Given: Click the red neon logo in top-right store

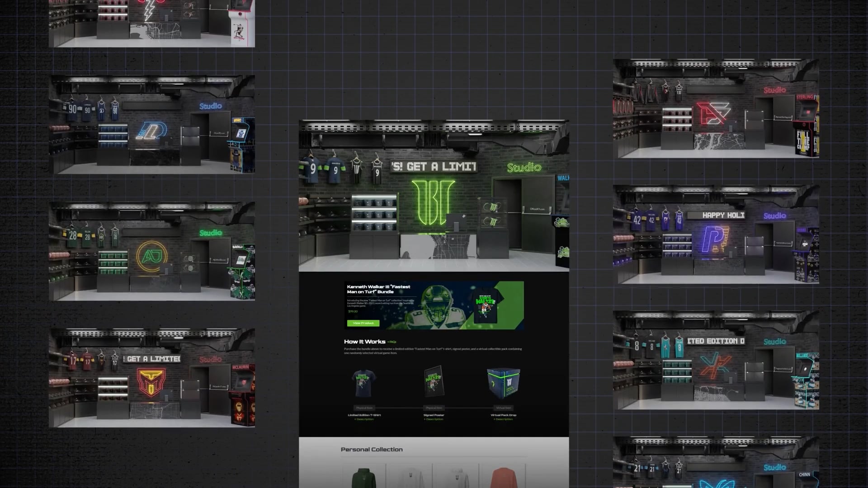Looking at the screenshot, I should [x=713, y=113].
